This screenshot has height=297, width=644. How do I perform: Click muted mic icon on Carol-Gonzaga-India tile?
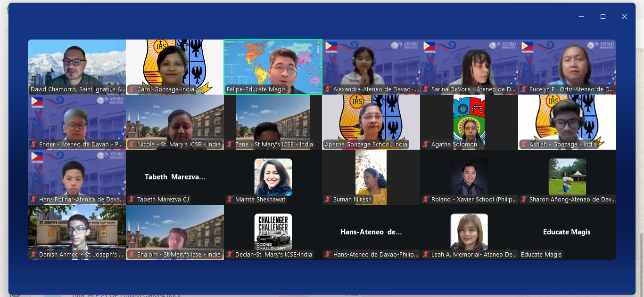coord(132,89)
